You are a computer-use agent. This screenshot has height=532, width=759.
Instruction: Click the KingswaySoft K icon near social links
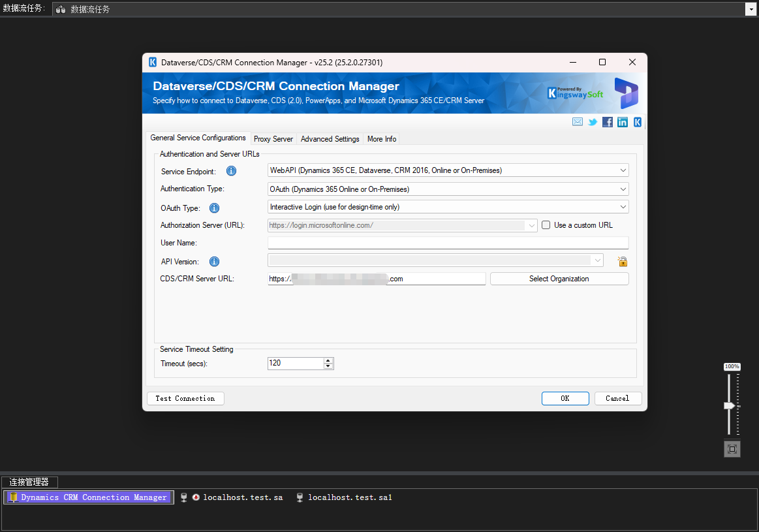(x=638, y=122)
